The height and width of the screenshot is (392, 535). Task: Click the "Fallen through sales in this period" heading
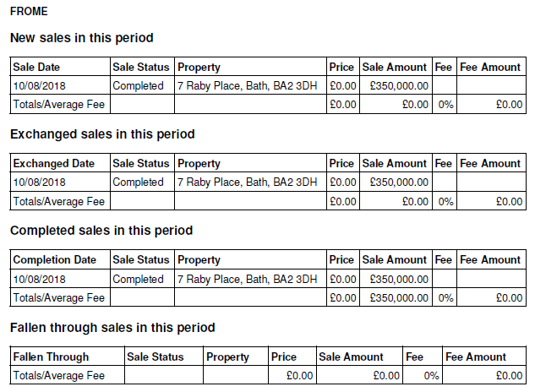click(x=112, y=327)
